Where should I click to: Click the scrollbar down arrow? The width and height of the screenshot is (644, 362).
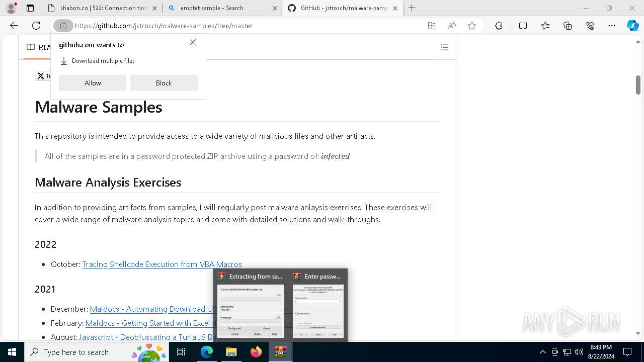[638, 333]
